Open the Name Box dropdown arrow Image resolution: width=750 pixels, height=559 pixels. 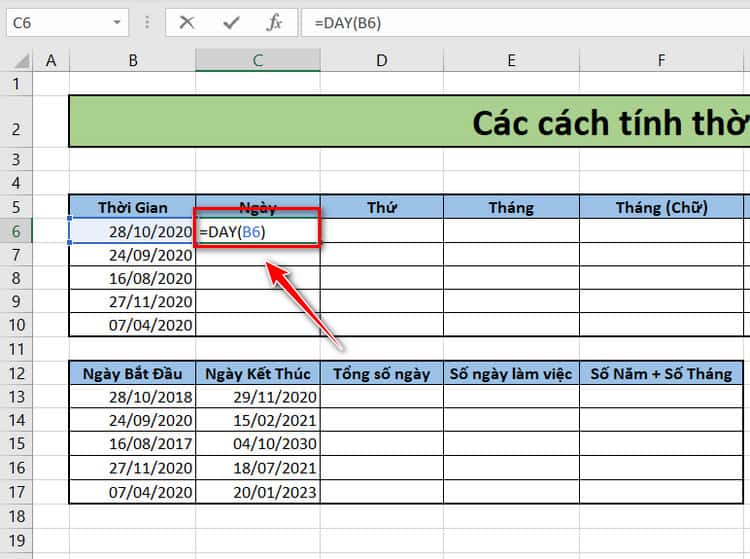(117, 22)
